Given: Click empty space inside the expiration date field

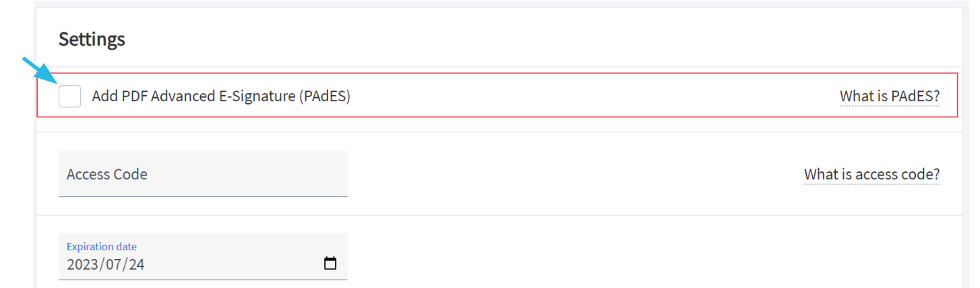Looking at the screenshot, I should click(x=233, y=264).
